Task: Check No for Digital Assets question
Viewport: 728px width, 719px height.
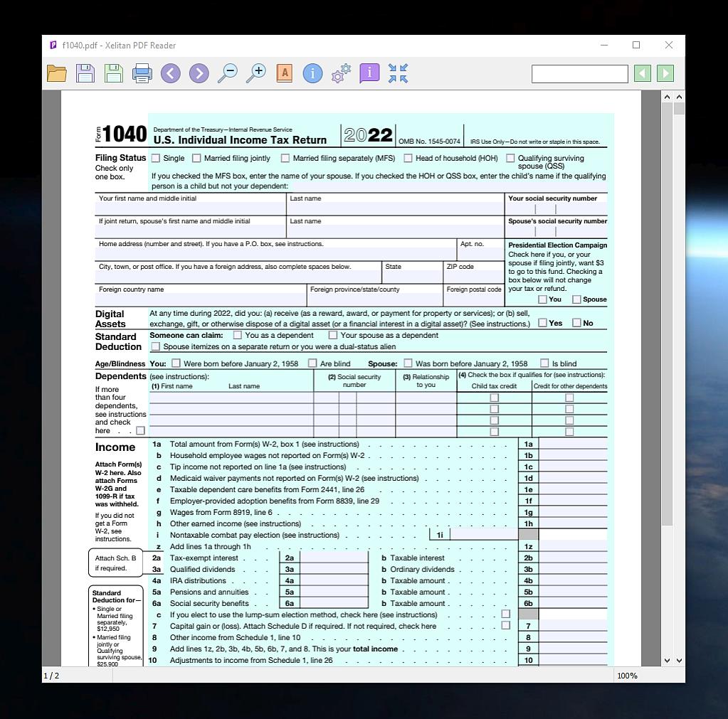Action: [576, 323]
